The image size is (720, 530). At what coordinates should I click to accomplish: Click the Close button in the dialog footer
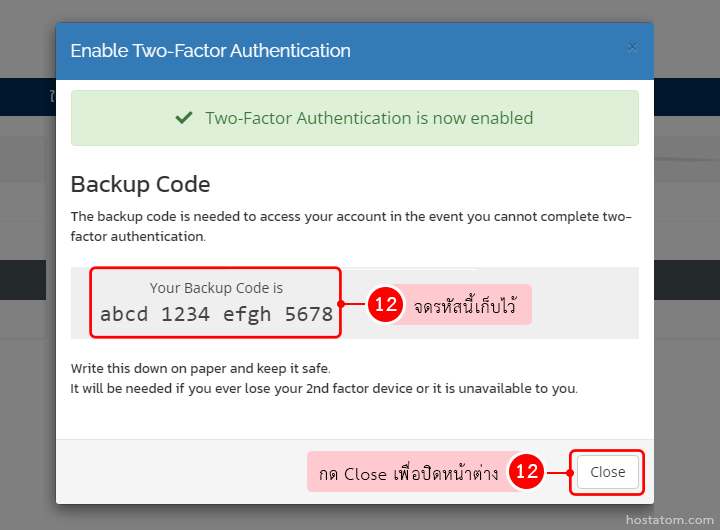[x=607, y=472]
